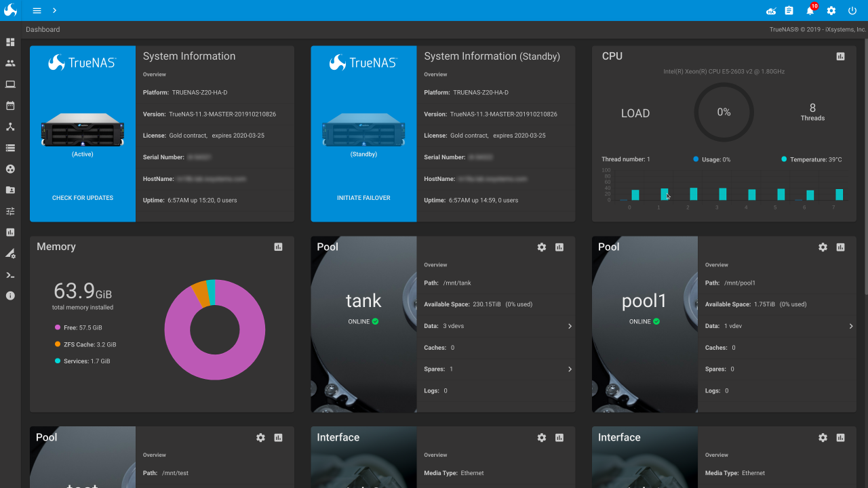Open the Reporting charts sidebar icon
This screenshot has width=868, height=488.
click(x=10, y=232)
